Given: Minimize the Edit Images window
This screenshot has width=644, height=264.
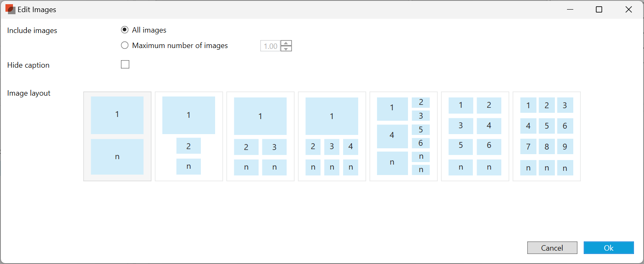Looking at the screenshot, I should pyautogui.click(x=570, y=10).
